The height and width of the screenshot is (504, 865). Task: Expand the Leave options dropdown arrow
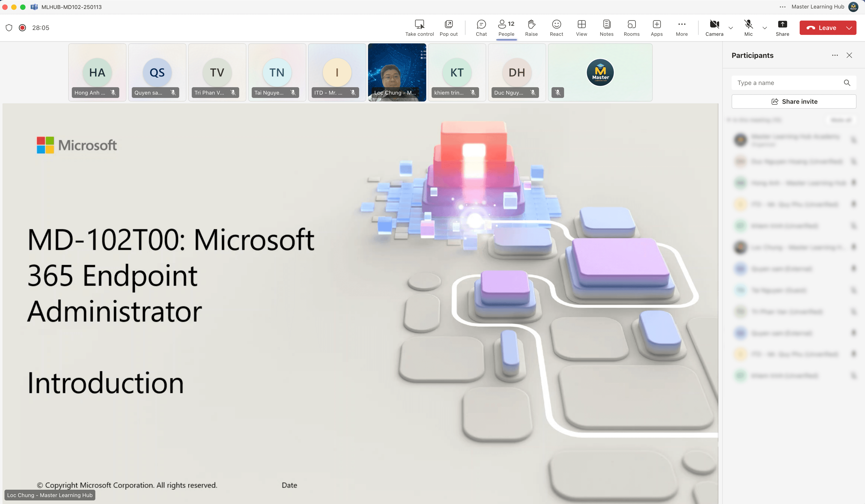[x=849, y=28]
